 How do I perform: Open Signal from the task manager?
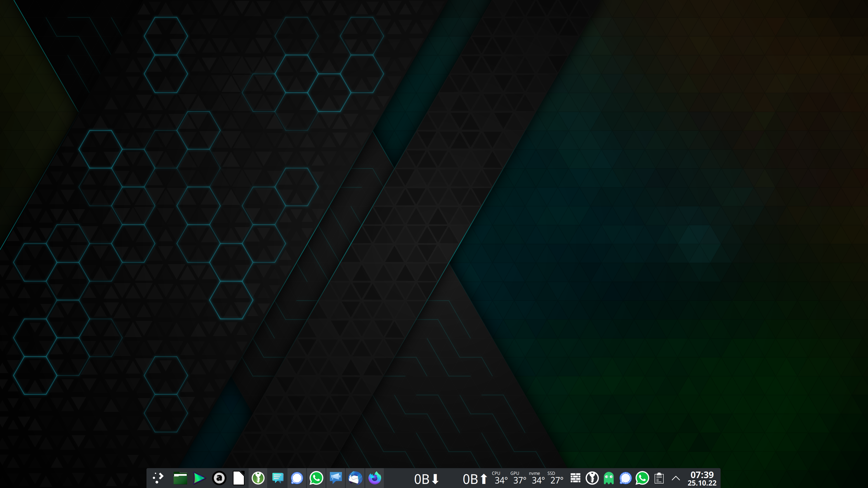[x=297, y=478]
